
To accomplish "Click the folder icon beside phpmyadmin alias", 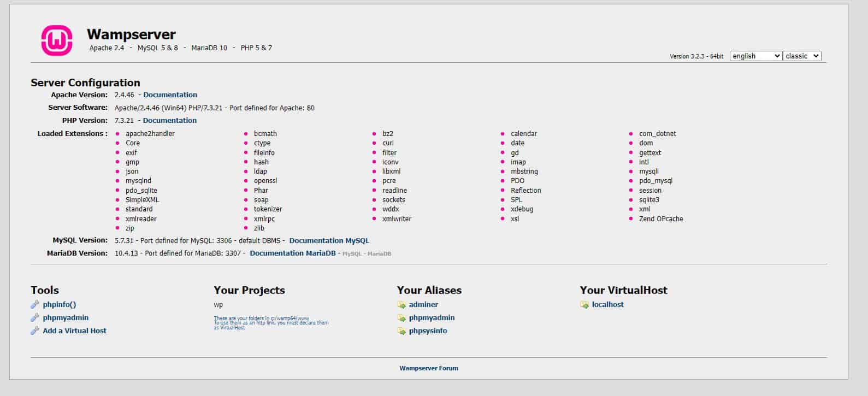I will pyautogui.click(x=401, y=318).
